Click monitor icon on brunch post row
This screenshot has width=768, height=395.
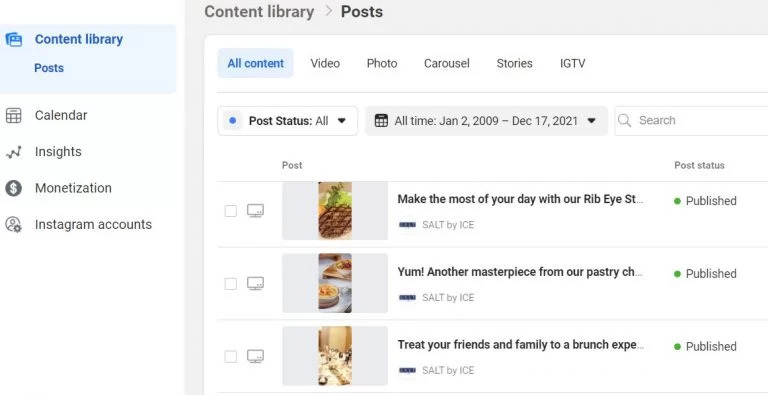(255, 356)
